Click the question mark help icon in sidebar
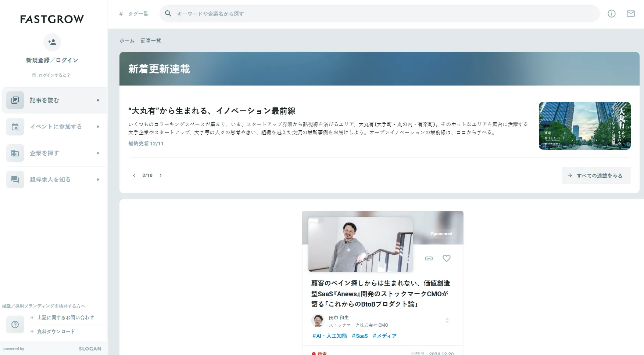Image resolution: width=644 pixels, height=355 pixels. 15,325
